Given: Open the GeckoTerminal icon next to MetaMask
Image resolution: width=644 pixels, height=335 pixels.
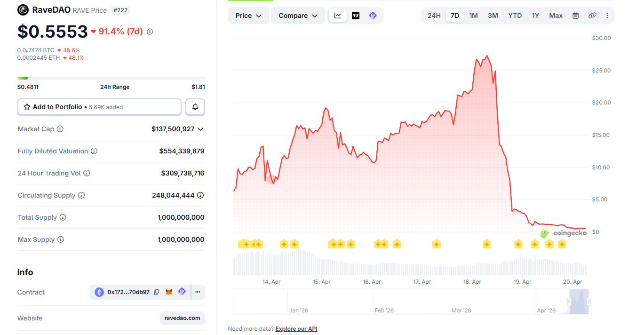Looking at the screenshot, I should coord(182,292).
